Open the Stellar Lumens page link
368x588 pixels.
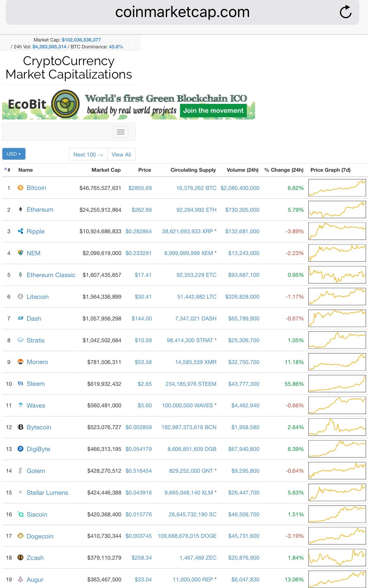[x=47, y=493]
